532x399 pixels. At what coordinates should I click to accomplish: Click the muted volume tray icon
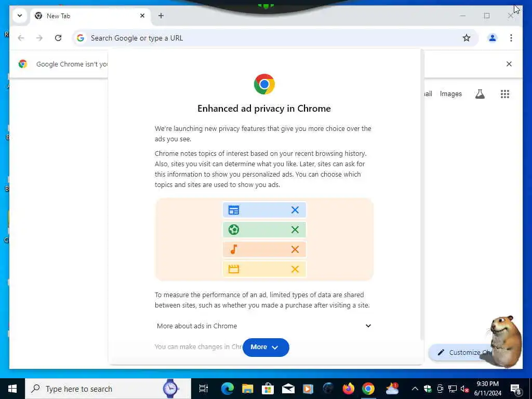click(465, 389)
